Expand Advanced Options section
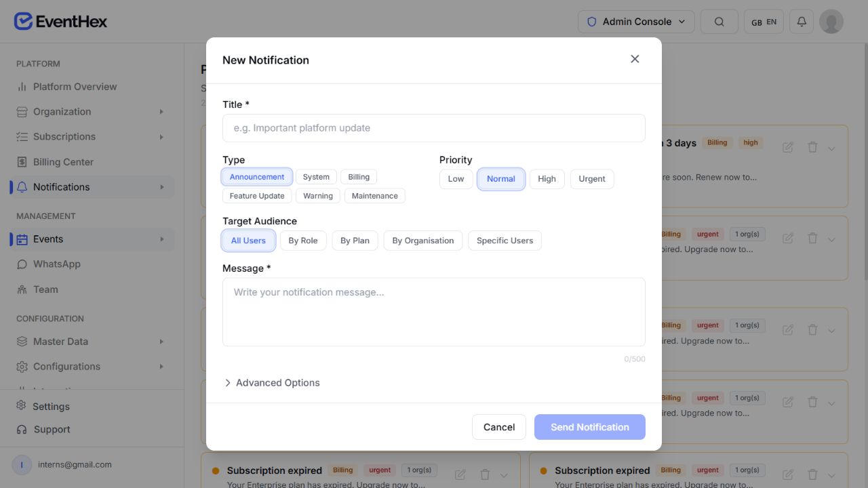868x488 pixels. pyautogui.click(x=272, y=383)
